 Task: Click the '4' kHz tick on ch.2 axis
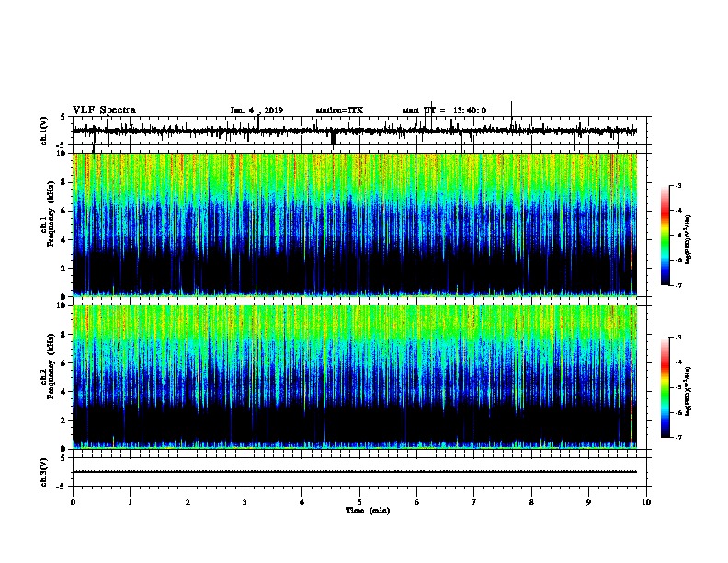(x=63, y=392)
